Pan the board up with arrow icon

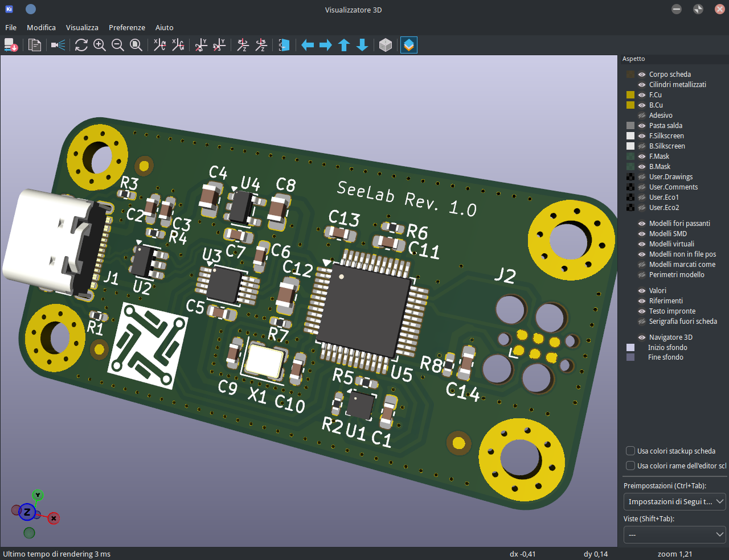tap(344, 45)
